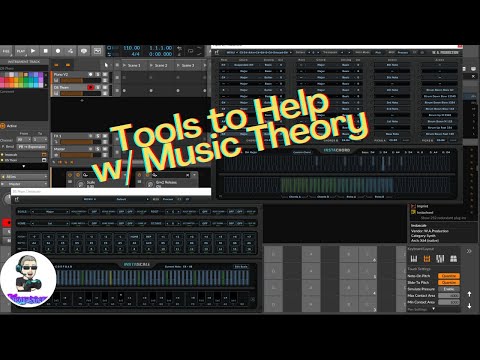Click the PB to Expression button

(32, 147)
